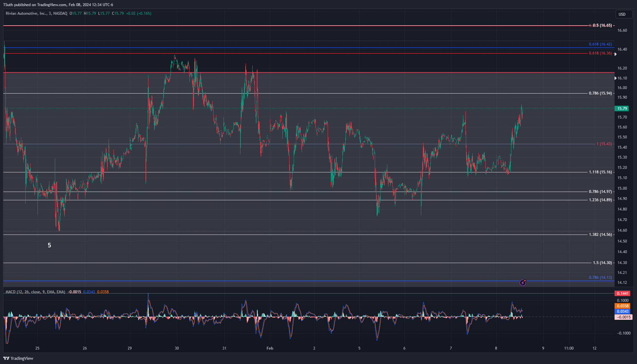Click the TradingView logo at bottom left

pyautogui.click(x=18, y=358)
